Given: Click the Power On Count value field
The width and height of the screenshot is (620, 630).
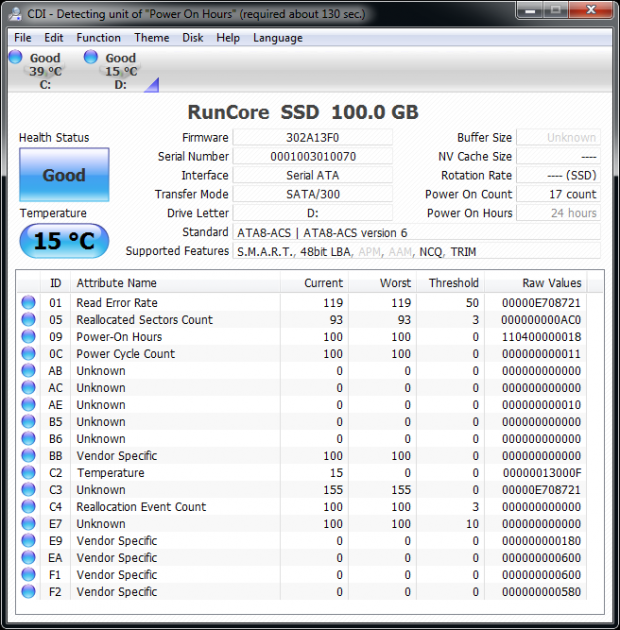Looking at the screenshot, I should point(559,194).
